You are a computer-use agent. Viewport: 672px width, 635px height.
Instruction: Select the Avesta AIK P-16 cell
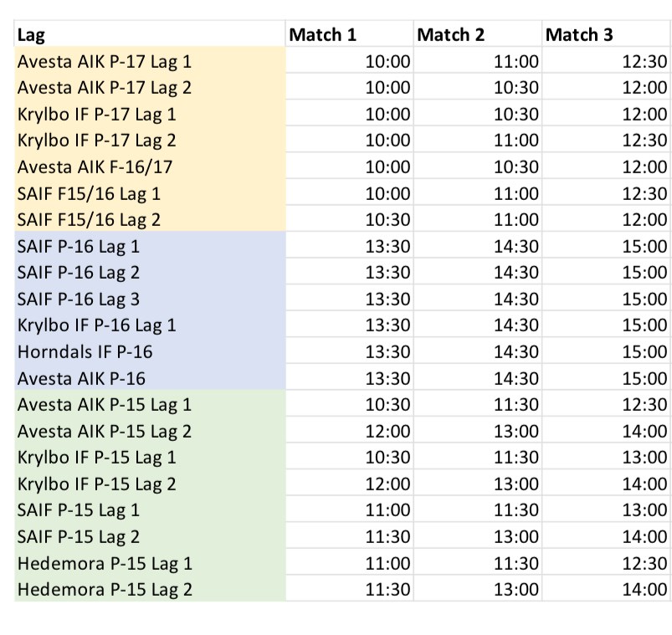(151, 379)
